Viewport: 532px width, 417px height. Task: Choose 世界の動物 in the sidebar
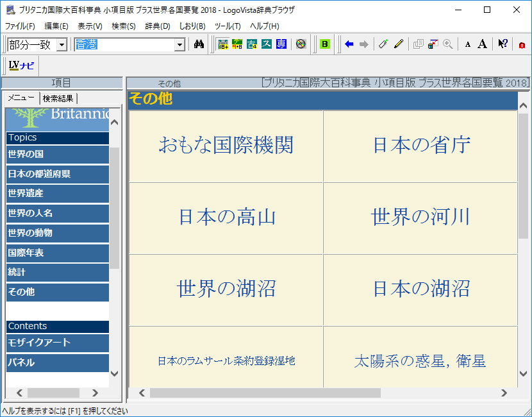click(x=58, y=233)
